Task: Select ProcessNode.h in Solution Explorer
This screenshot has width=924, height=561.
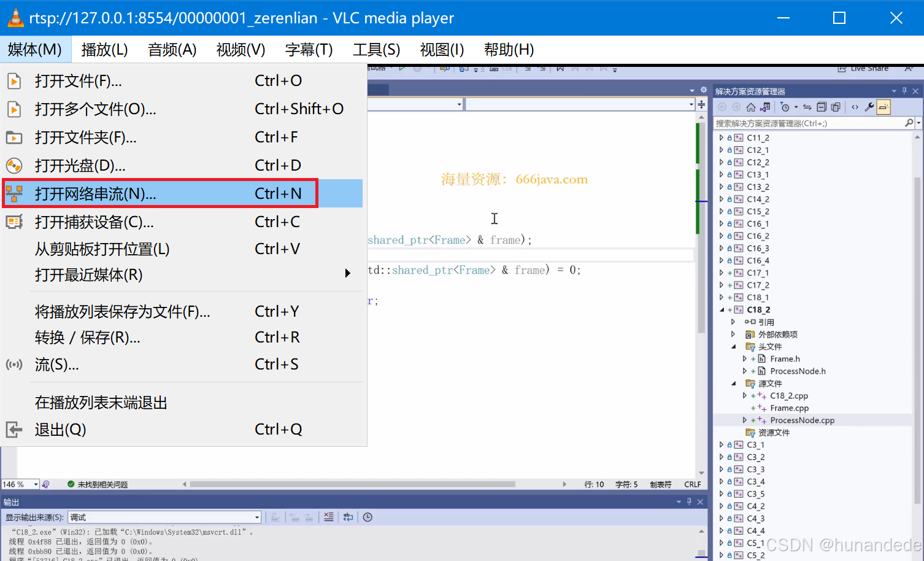Action: [x=798, y=371]
